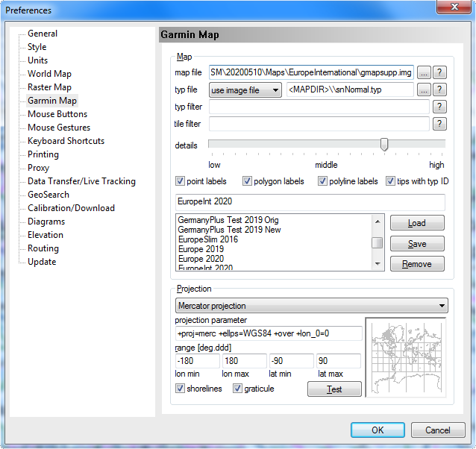Open help for tile filter field
The height and width of the screenshot is (449, 476).
[x=440, y=124]
